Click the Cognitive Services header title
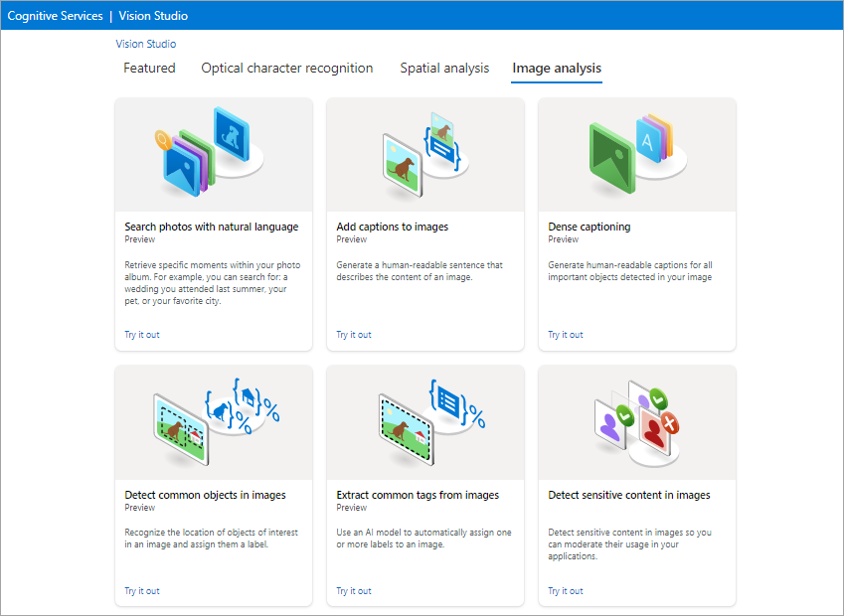The width and height of the screenshot is (844, 616). click(x=55, y=15)
